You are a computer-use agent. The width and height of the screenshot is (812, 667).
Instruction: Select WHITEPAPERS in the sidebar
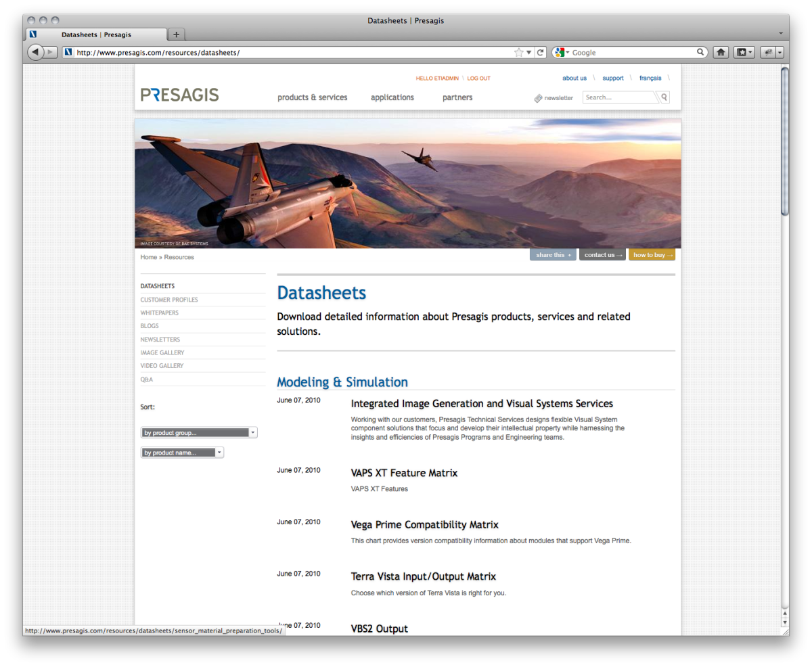click(160, 313)
